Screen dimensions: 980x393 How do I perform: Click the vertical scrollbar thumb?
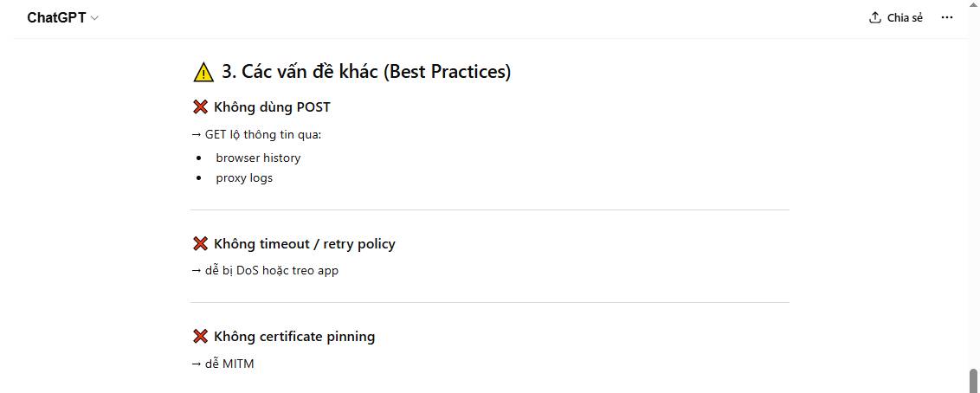pyautogui.click(x=974, y=380)
